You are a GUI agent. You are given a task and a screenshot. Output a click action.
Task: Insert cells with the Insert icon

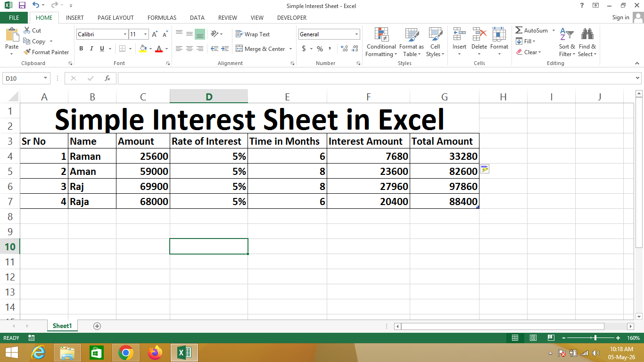[x=459, y=34]
